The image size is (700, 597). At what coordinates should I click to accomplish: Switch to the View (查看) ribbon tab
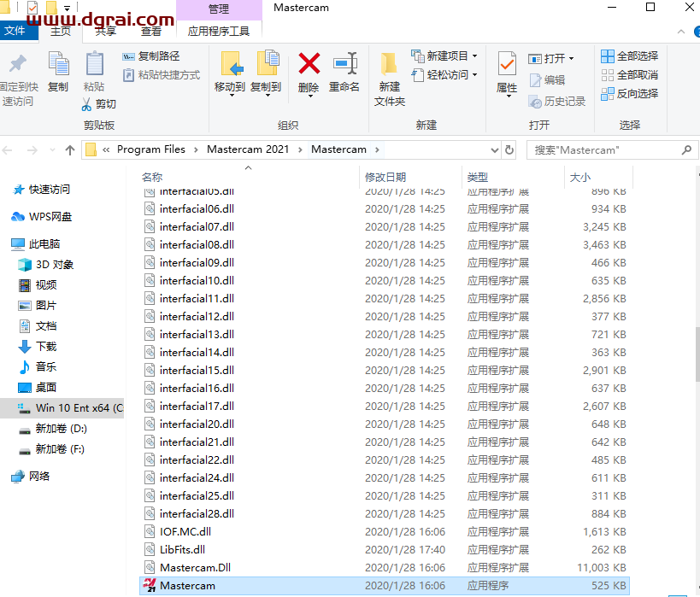coord(151,32)
